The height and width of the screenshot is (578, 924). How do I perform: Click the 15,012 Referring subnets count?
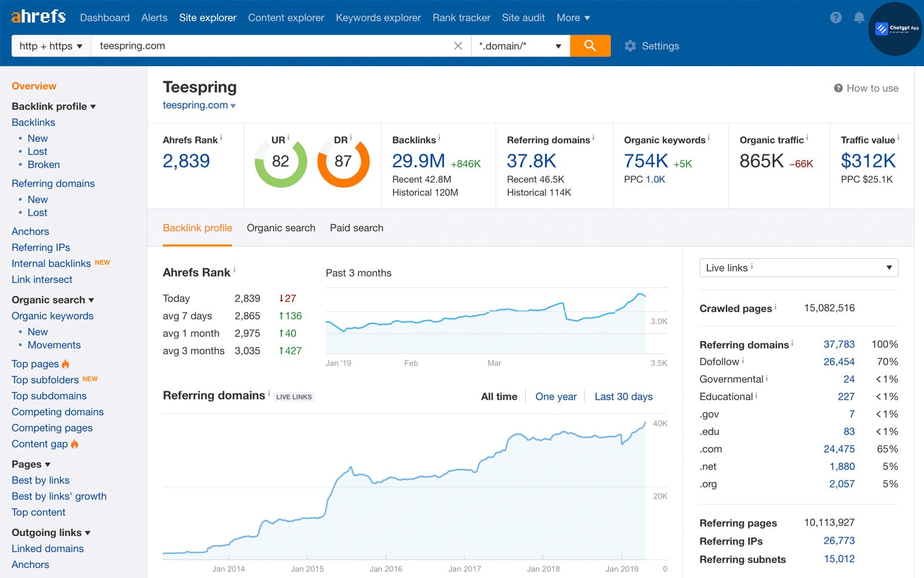tap(839, 559)
